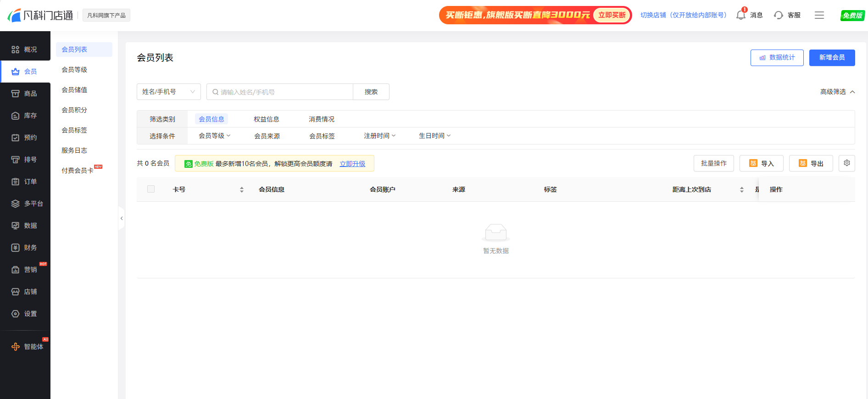Viewport: 868px width, 399px height.
Task: Open 会员储值 in the member submenu
Action: point(74,90)
